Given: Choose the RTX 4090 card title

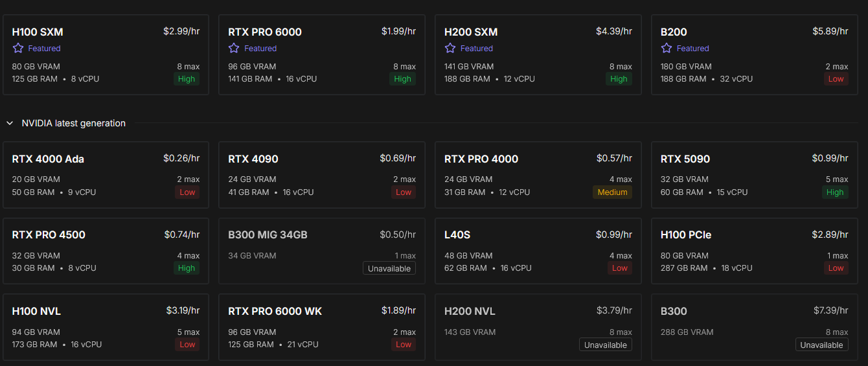Looking at the screenshot, I should (x=253, y=159).
